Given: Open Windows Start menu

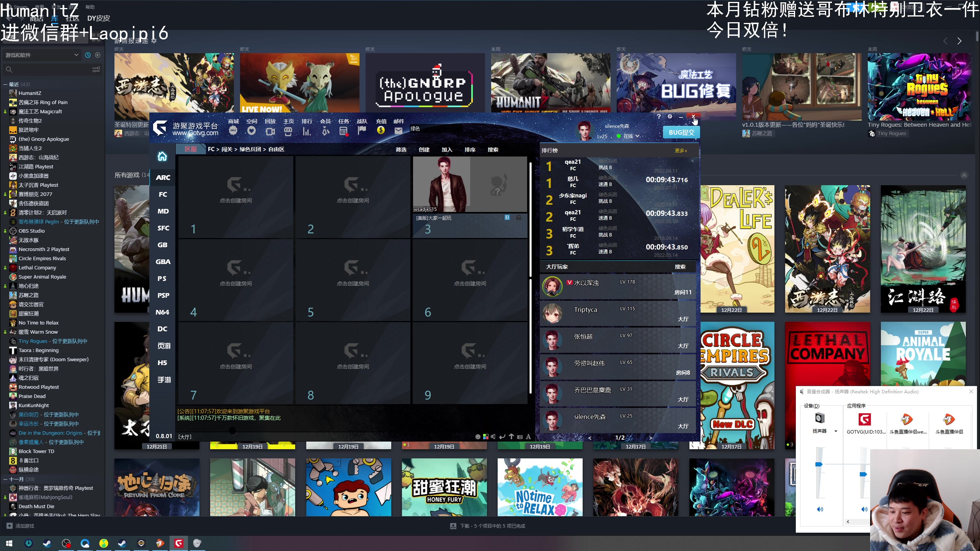Looking at the screenshot, I should (9, 543).
